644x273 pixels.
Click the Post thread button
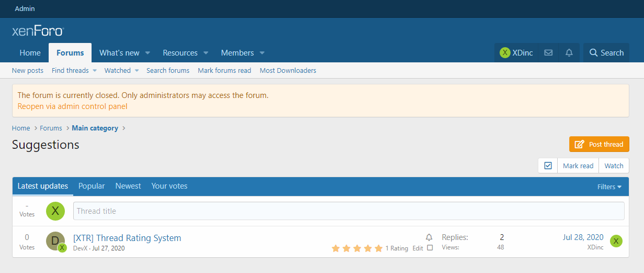click(x=599, y=144)
